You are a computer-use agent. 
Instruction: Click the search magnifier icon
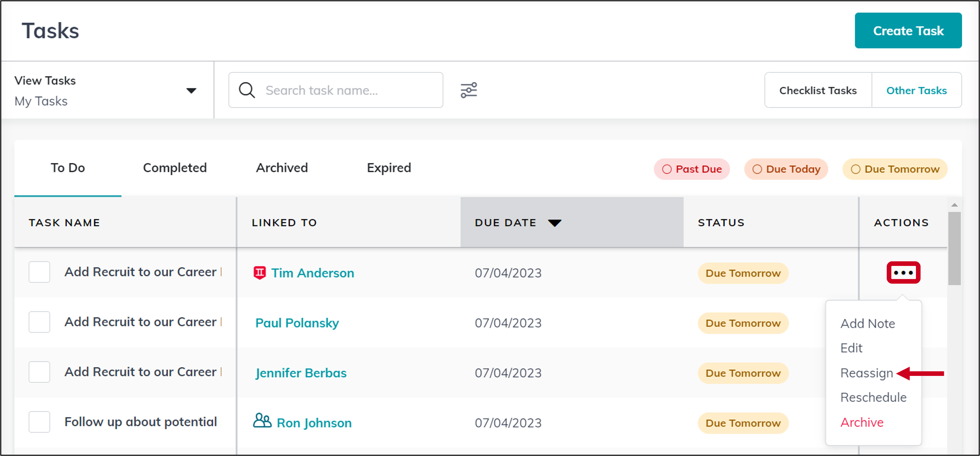[x=247, y=90]
